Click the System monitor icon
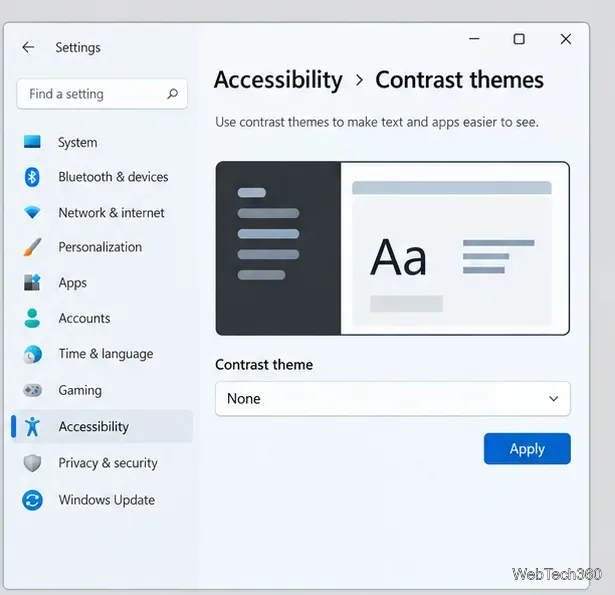This screenshot has height=595, width=615. pyautogui.click(x=32, y=142)
